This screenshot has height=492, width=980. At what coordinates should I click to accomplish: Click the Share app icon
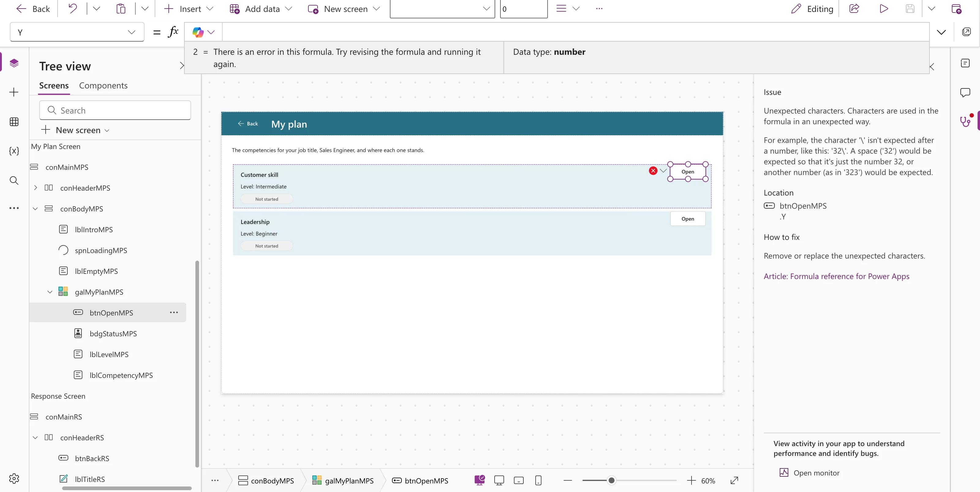click(854, 8)
